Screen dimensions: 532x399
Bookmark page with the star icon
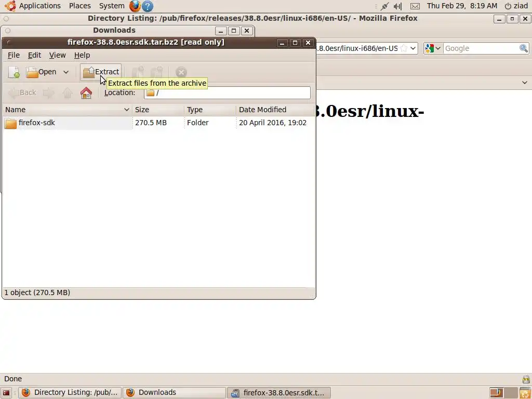point(404,48)
